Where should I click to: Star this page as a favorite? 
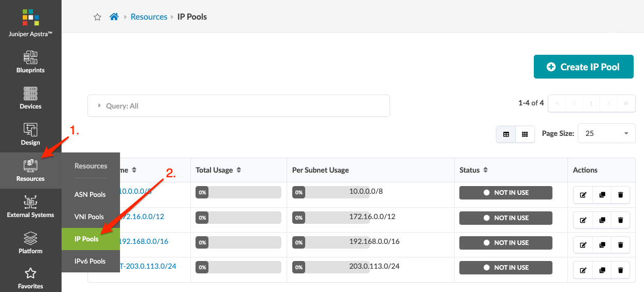(x=97, y=17)
